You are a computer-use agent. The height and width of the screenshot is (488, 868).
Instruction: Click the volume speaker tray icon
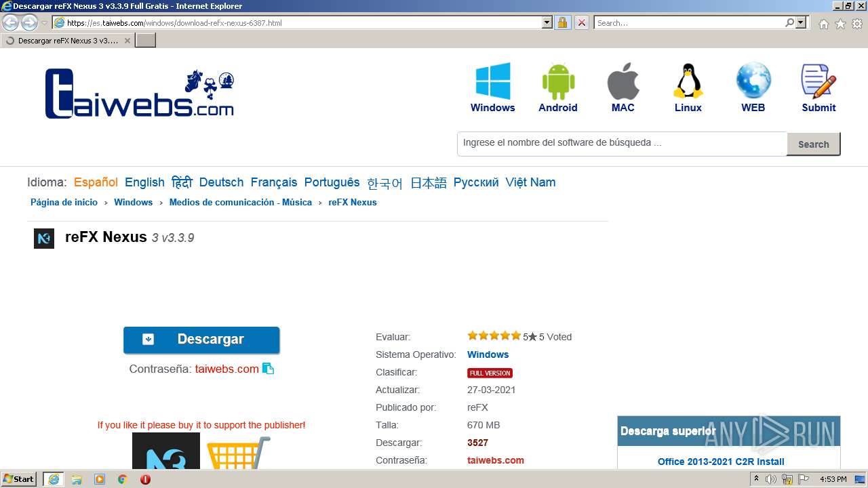(x=771, y=479)
